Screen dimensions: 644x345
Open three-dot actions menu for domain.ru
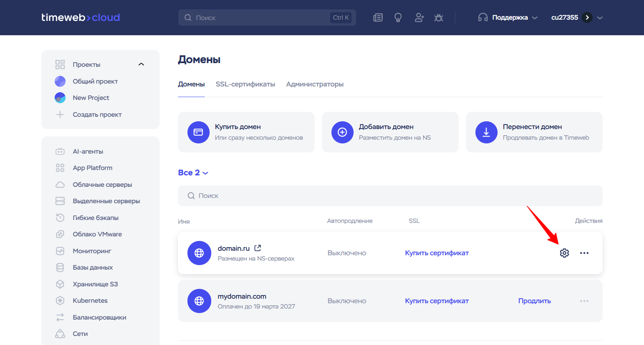[x=584, y=253]
